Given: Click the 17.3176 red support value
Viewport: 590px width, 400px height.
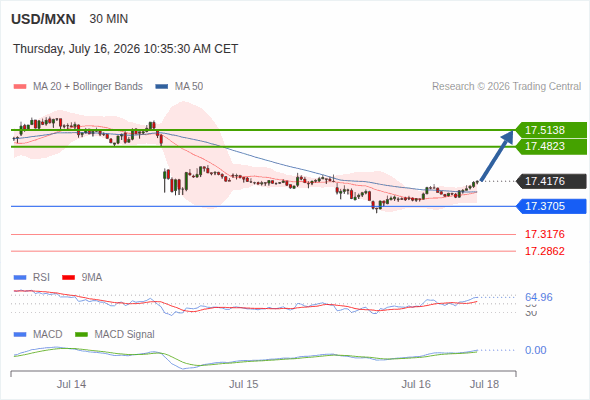Looking at the screenshot, I should (x=545, y=234).
